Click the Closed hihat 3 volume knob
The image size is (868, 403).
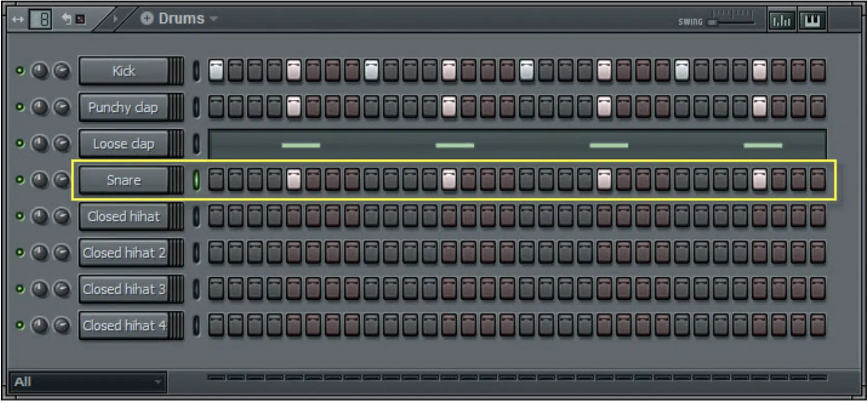62,289
